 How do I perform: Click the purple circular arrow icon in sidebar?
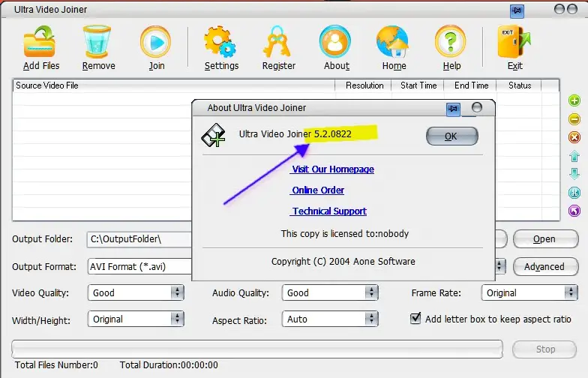[x=574, y=211]
